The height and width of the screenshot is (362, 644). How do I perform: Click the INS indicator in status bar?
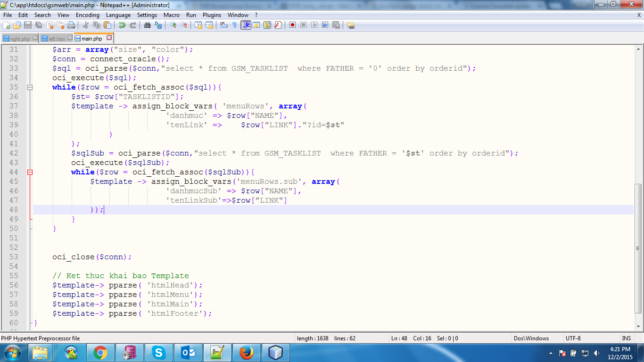626,338
